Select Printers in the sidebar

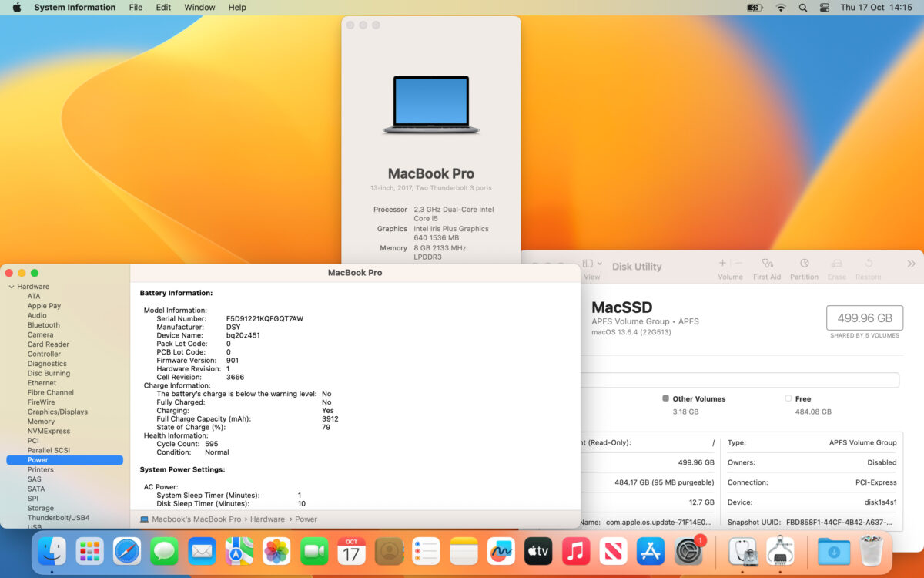pyautogui.click(x=40, y=469)
